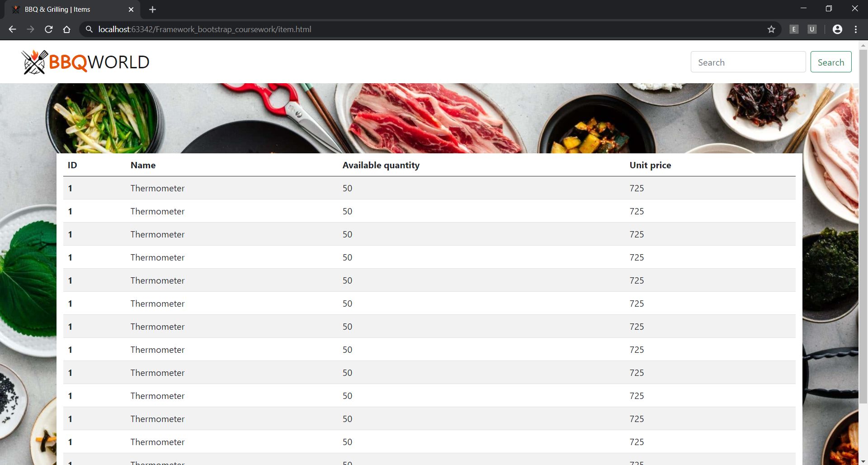Click the BBQWORLD logo
868x465 pixels.
point(85,62)
